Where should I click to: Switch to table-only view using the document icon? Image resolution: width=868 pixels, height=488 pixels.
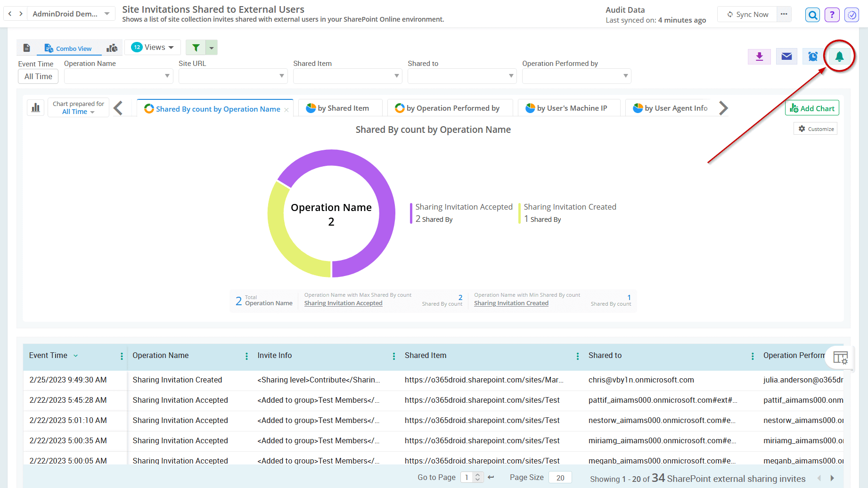coord(26,47)
